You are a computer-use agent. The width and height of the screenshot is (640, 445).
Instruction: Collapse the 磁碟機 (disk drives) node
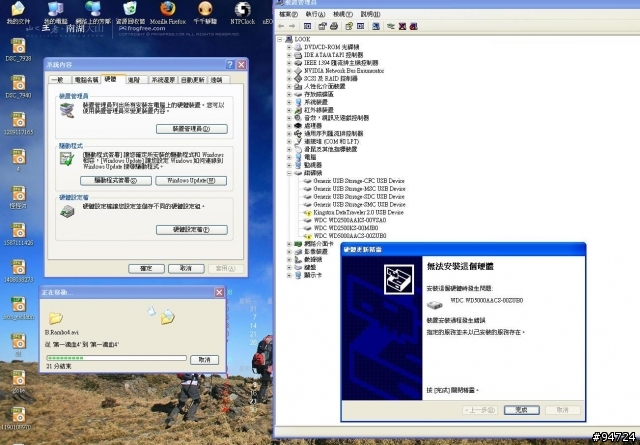(289, 173)
